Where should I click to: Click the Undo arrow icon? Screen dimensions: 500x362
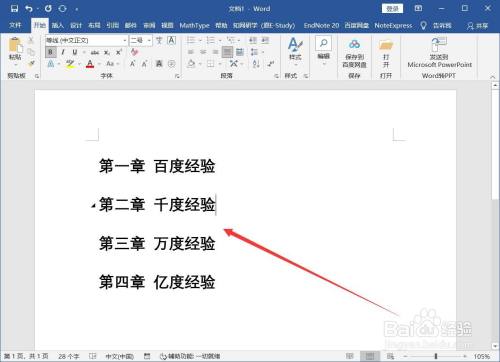29,9
